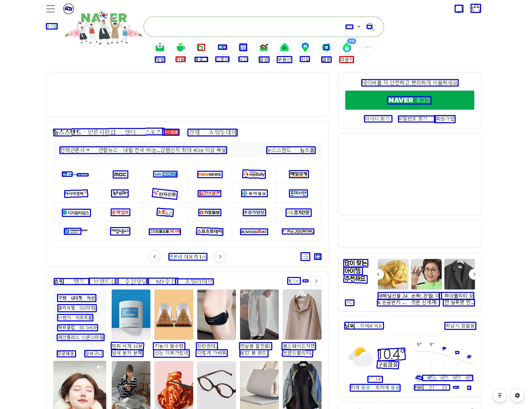Open the notifications talk icon in header
The image size is (532, 409).
(x=459, y=8)
